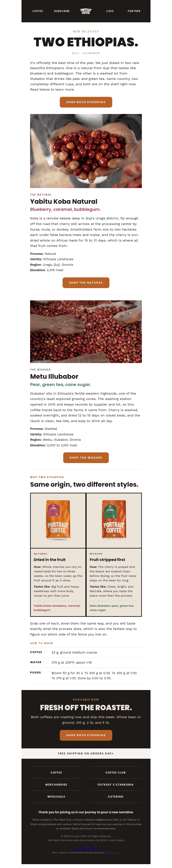
Task: Open the COFFEE header menu item
Action: (38, 11)
